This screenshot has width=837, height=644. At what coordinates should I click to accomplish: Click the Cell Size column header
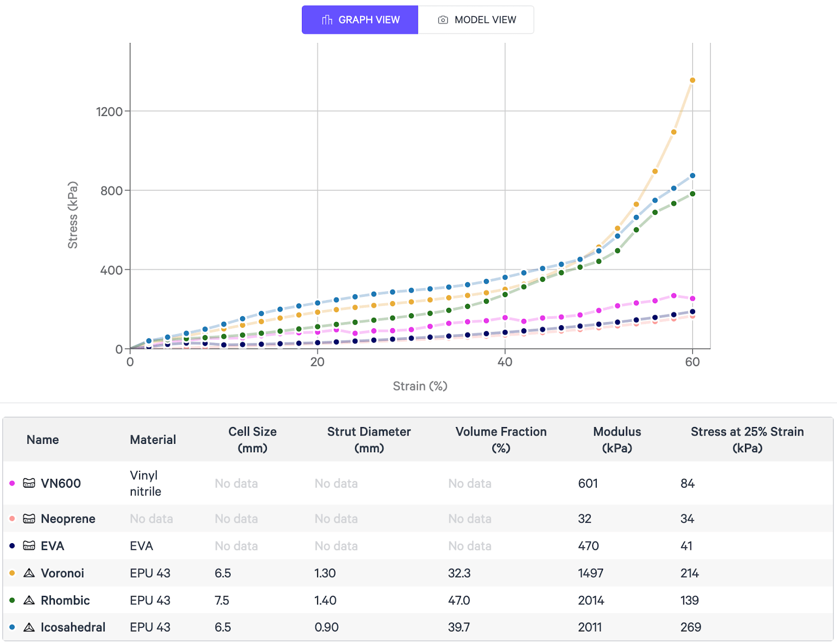[252, 440]
